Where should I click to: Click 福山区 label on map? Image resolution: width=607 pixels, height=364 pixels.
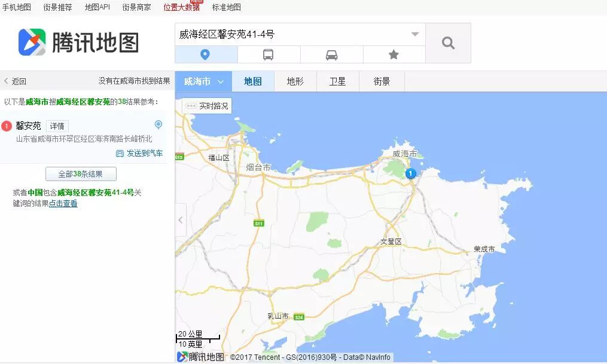[219, 157]
